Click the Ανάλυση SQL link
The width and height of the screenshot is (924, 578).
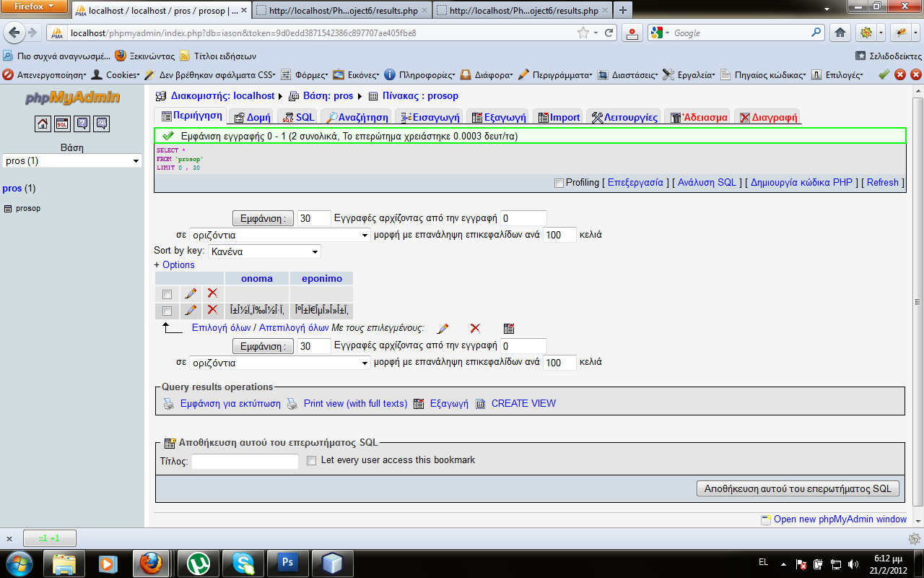coord(707,183)
